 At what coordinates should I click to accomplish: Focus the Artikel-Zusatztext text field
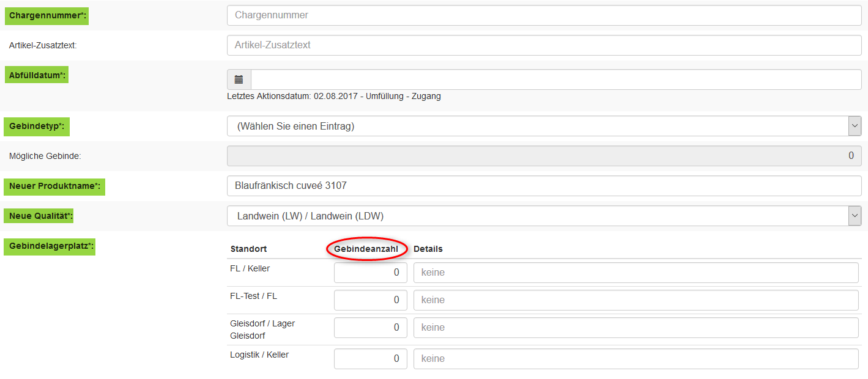544,45
